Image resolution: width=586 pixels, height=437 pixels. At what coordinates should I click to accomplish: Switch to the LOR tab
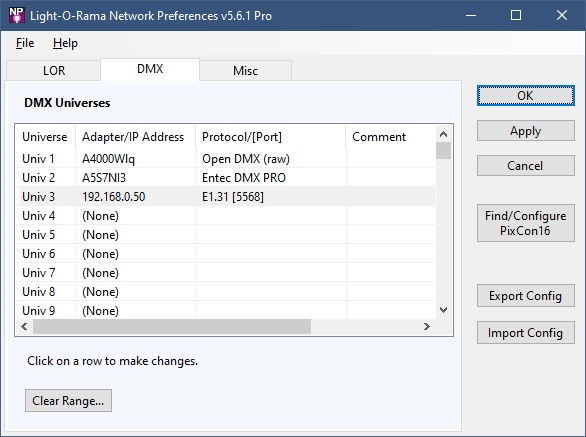54,70
